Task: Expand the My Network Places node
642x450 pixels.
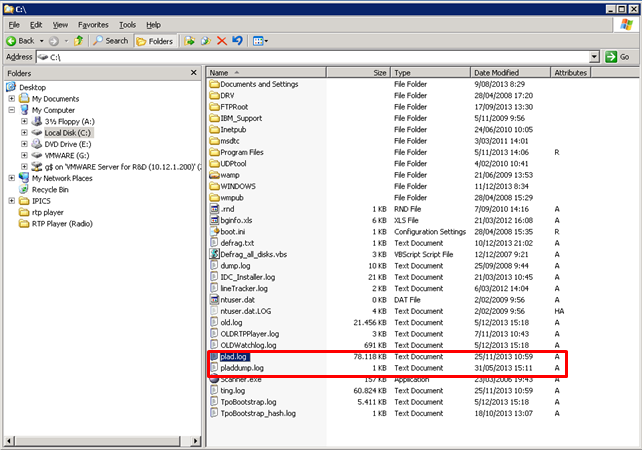Action: [11, 178]
